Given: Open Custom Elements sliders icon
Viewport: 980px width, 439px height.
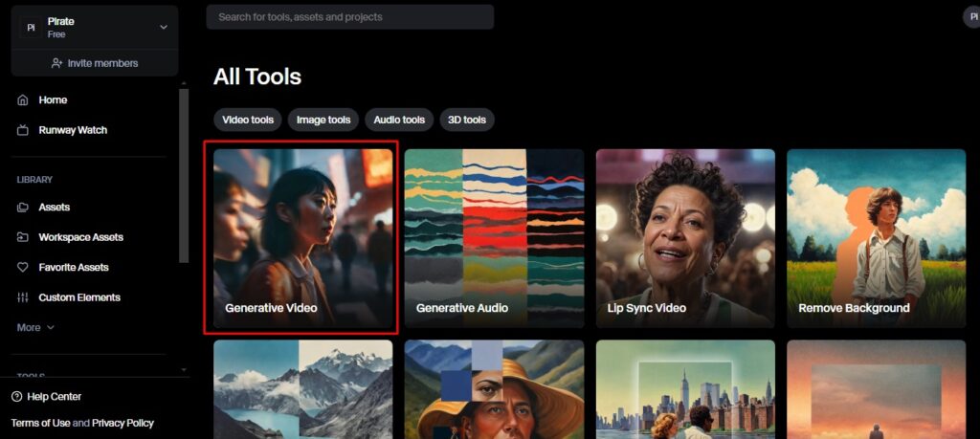Looking at the screenshot, I should 23,297.
